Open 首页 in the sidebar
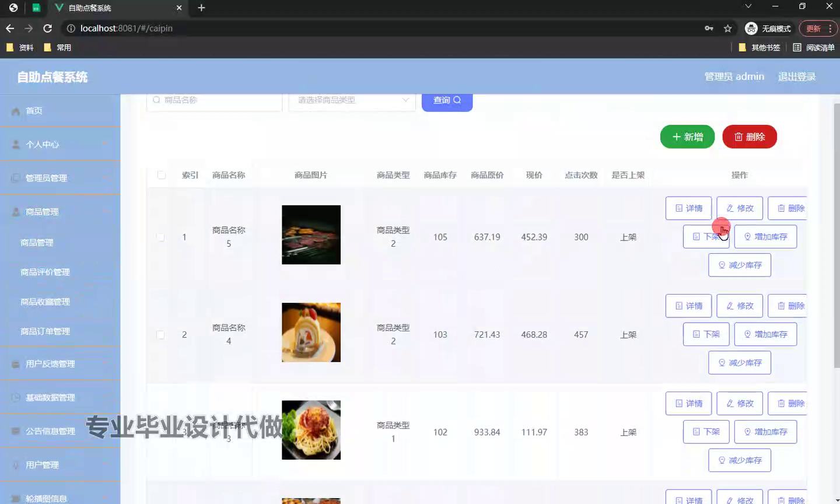840x504 pixels. (60, 111)
